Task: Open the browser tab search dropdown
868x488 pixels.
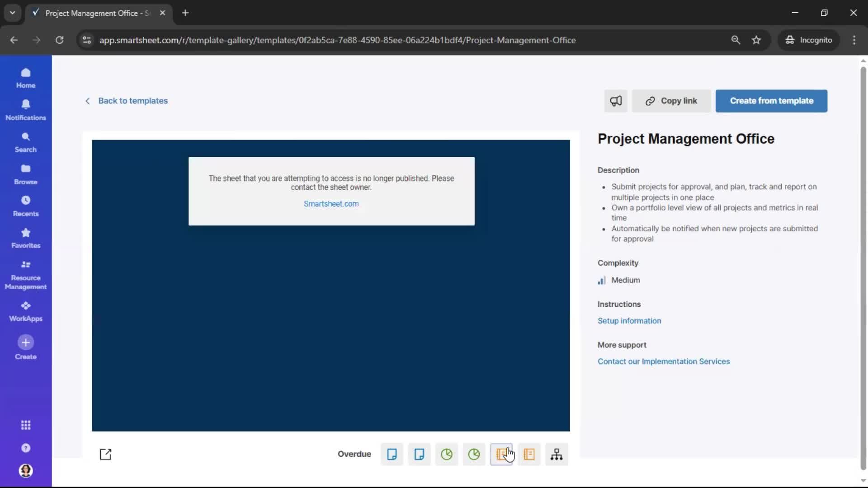Action: tap(12, 13)
